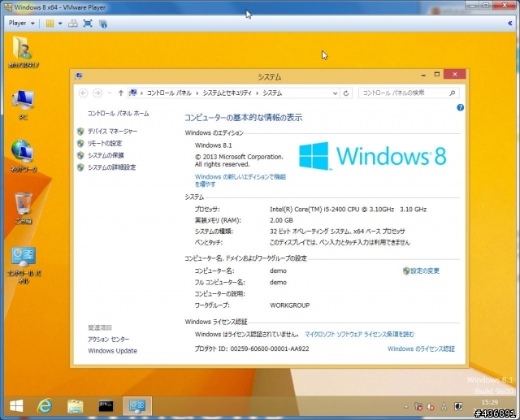
Task: Open システムの保護 link
Action: tap(106, 155)
